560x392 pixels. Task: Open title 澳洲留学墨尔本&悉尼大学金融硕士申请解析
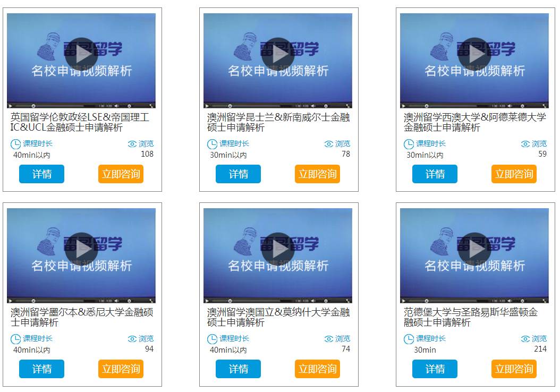point(82,317)
